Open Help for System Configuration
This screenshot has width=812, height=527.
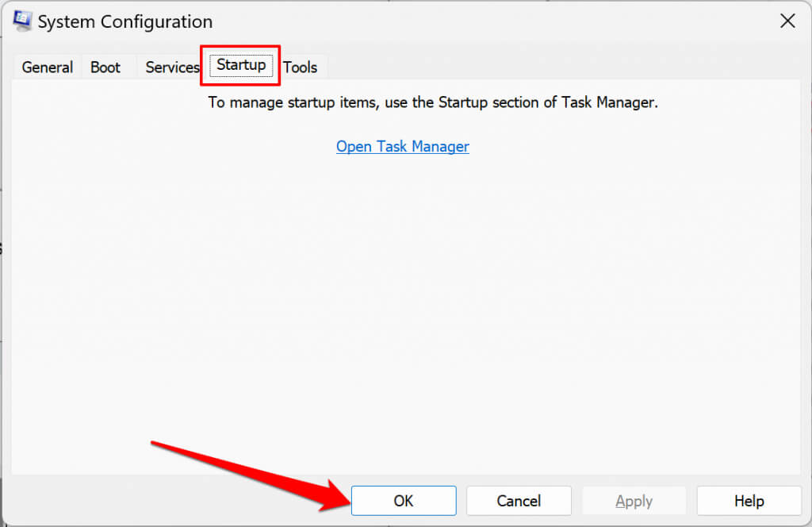point(749,501)
